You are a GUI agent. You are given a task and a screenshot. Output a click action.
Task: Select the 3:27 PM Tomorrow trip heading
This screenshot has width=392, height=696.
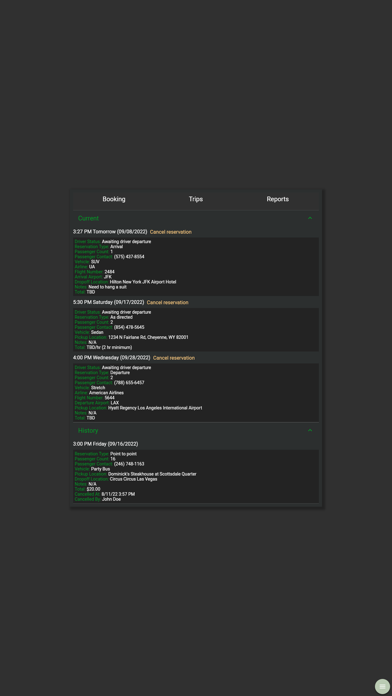click(110, 232)
